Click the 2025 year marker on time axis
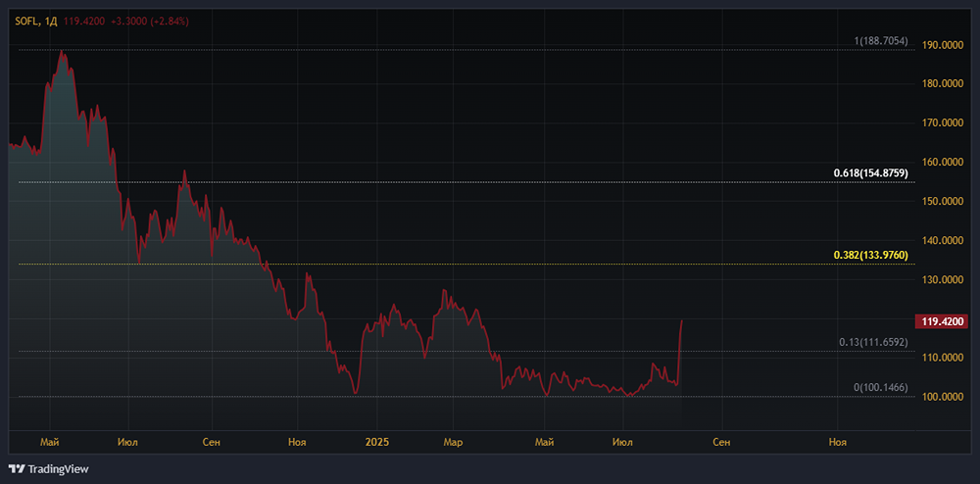Viewport: 980px width, 484px height. (376, 443)
